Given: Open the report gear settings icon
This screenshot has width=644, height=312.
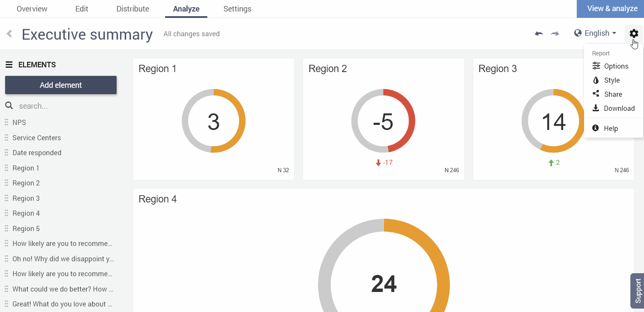Looking at the screenshot, I should [634, 34].
